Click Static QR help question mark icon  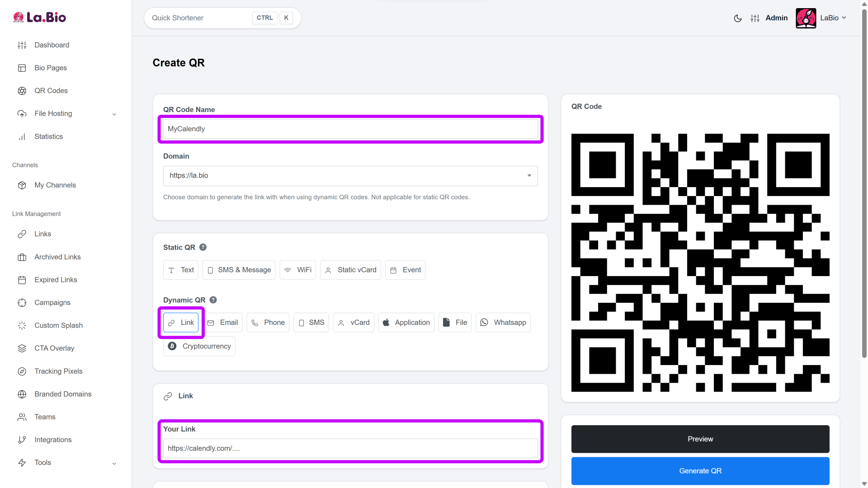pos(203,247)
